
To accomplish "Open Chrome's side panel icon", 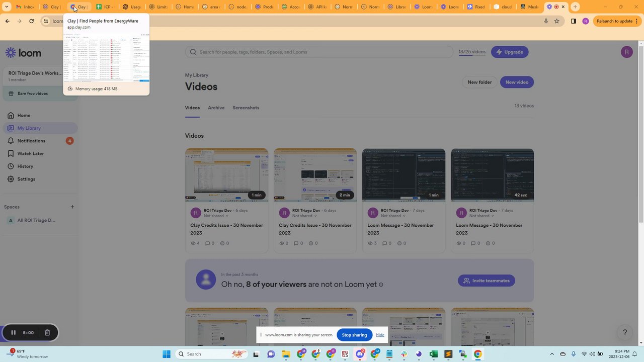I will tap(574, 21).
